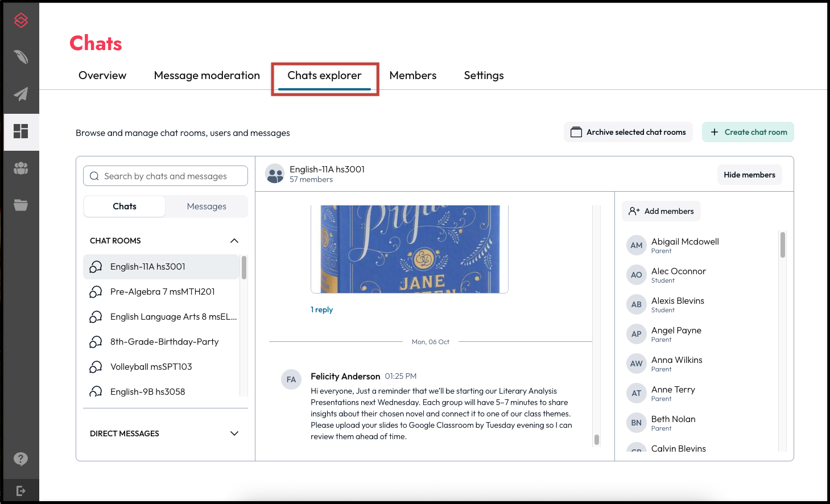Open the paper plane sidebar icon
Image resolution: width=830 pixels, height=504 pixels.
21,94
